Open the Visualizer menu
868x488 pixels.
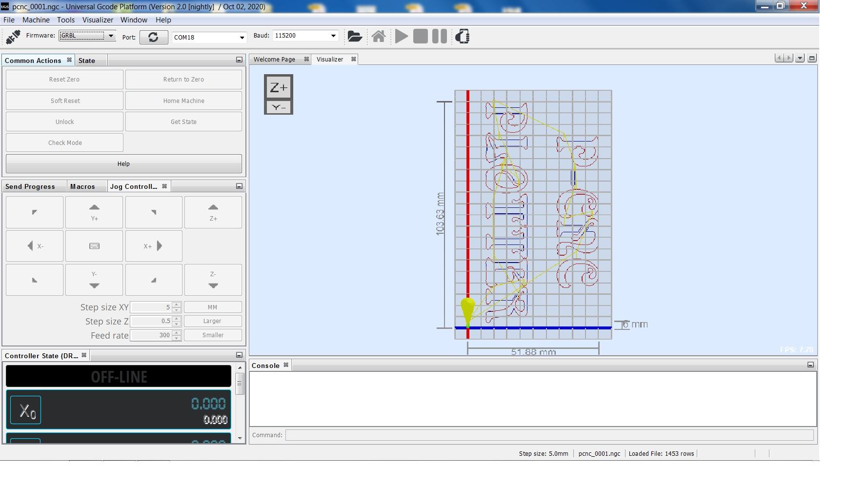click(x=98, y=20)
